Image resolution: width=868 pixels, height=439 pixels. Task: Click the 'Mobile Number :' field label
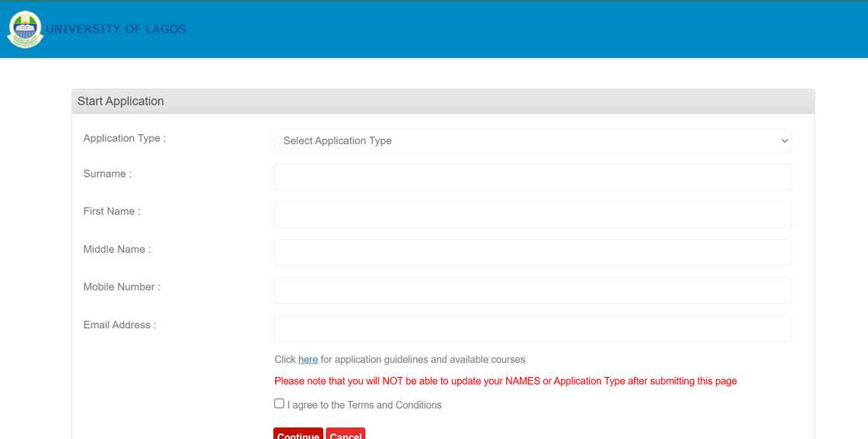(122, 287)
